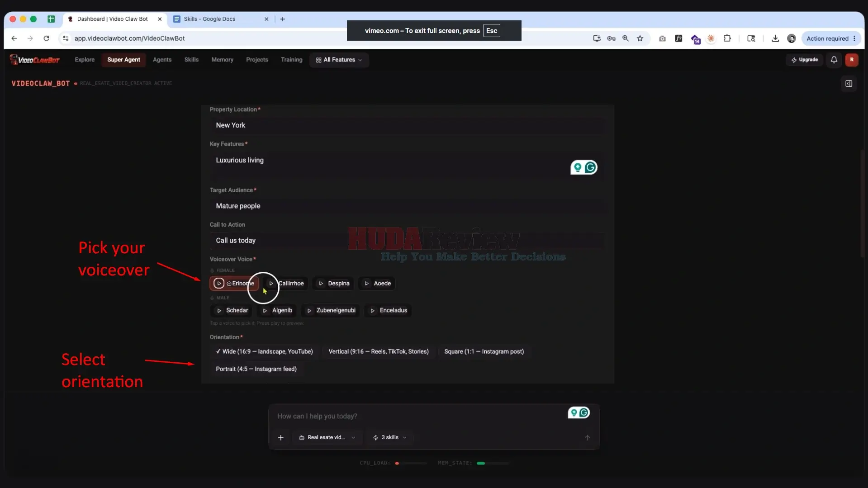
Task: Bookmark this page with star icon
Action: pos(640,38)
